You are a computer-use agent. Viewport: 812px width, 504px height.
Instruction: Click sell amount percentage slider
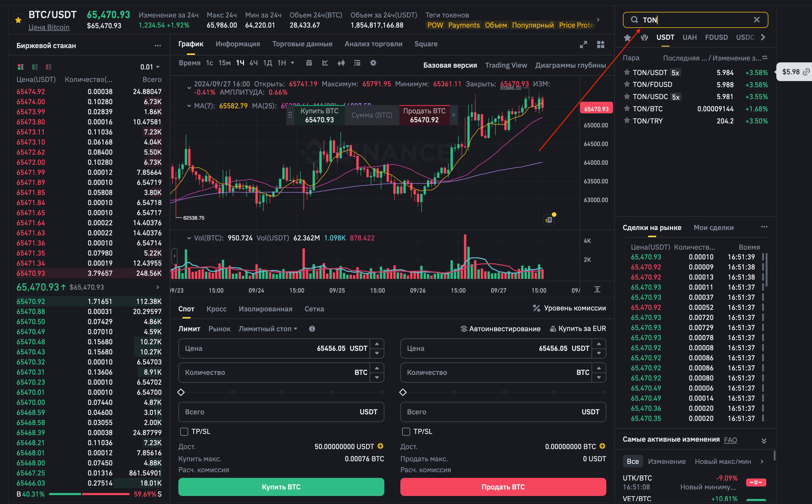click(503, 392)
